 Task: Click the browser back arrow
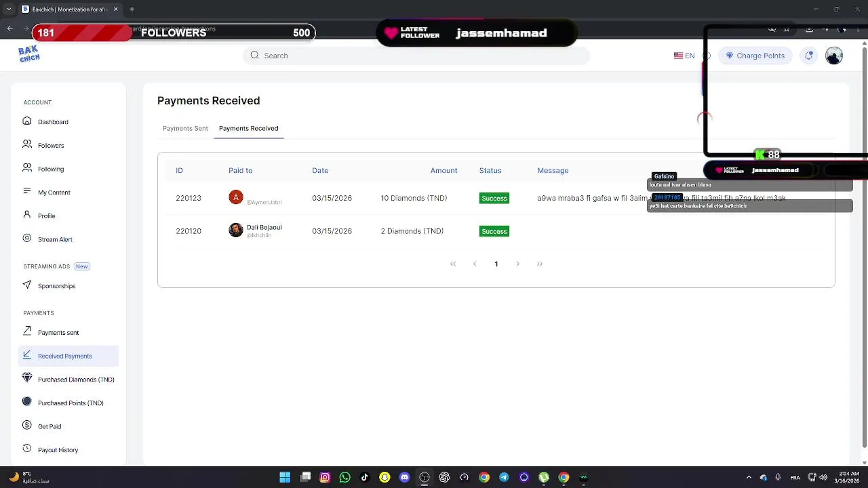click(x=9, y=28)
